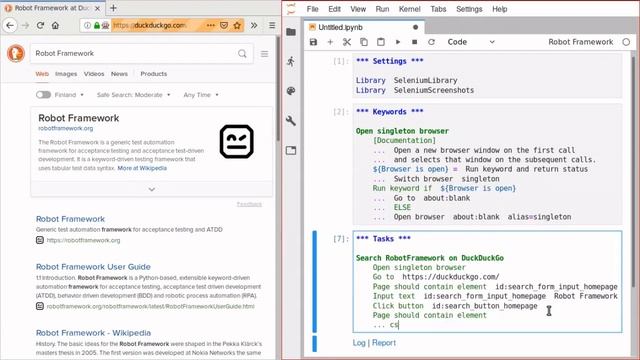Image resolution: width=640 pixels, height=360 pixels.
Task: Show more toolbar items chevron in Firefox
Action: click(x=254, y=25)
